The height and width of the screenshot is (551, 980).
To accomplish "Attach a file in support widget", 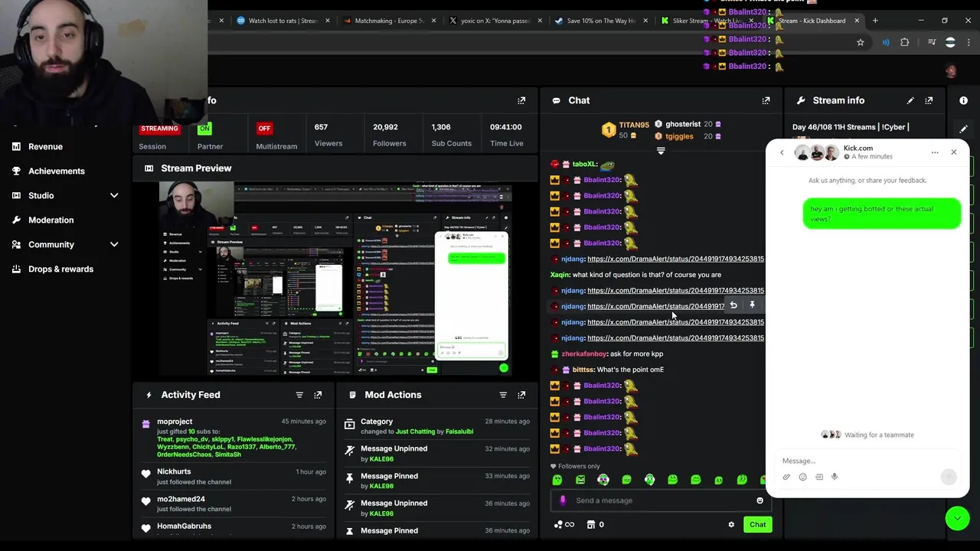I will [x=786, y=477].
